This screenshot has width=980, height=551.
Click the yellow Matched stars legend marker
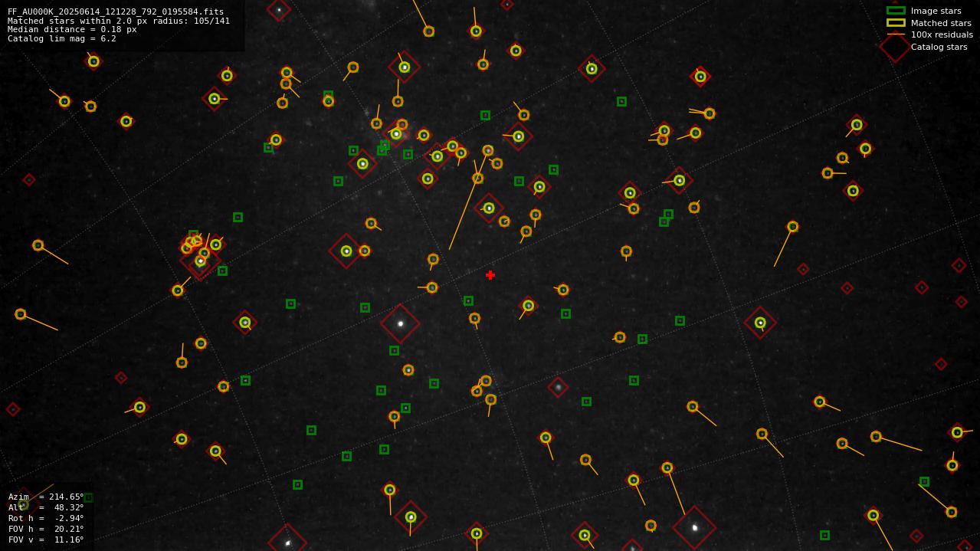pos(896,23)
